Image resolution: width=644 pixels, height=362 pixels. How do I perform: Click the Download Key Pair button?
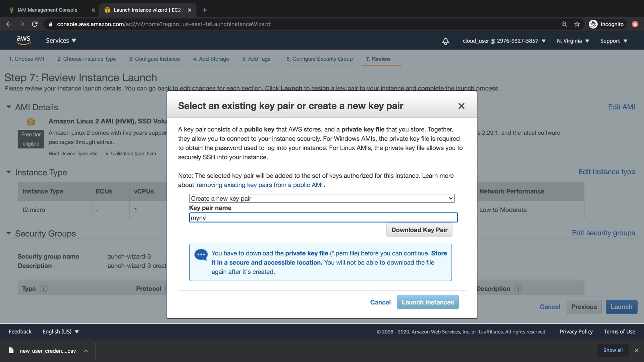click(x=419, y=230)
